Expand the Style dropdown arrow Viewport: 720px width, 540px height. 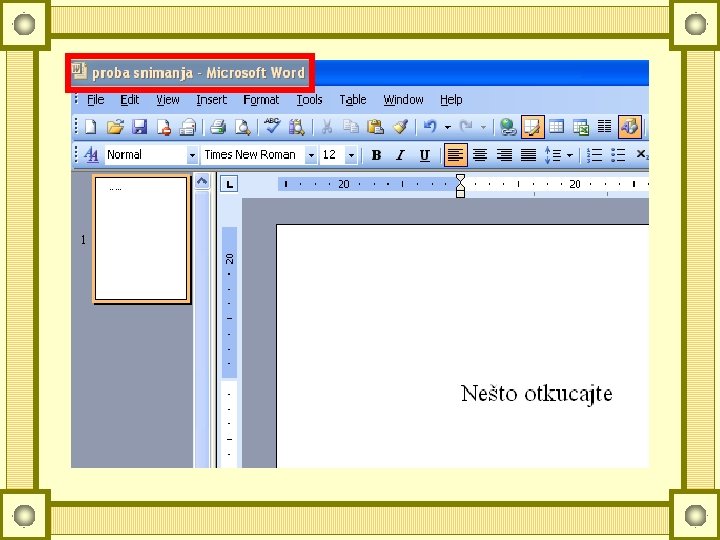click(x=192, y=155)
